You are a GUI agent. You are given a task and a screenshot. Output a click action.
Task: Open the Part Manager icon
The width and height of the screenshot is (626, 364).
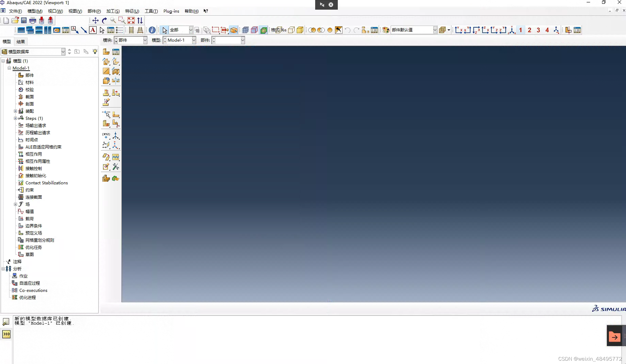pyautogui.click(x=116, y=52)
